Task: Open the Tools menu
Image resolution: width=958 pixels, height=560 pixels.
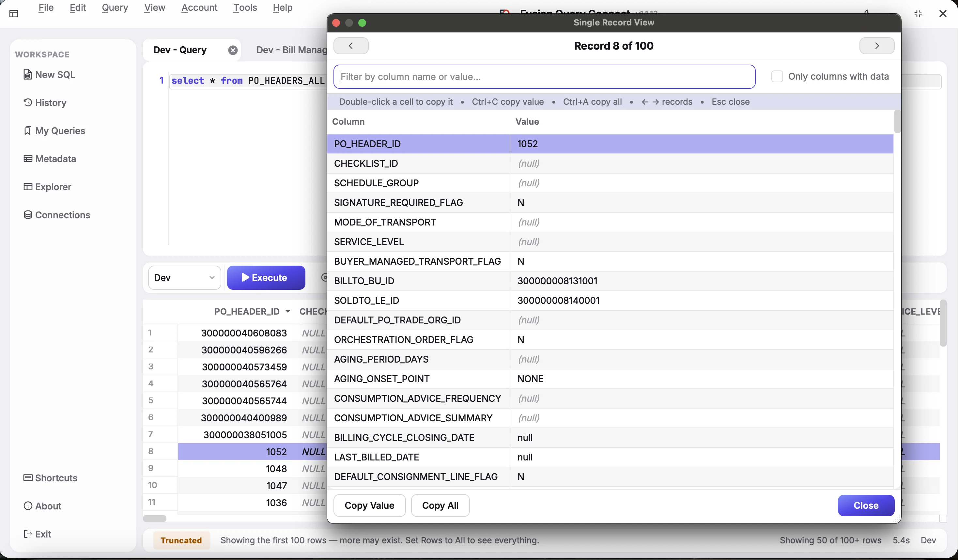Action: pyautogui.click(x=245, y=8)
